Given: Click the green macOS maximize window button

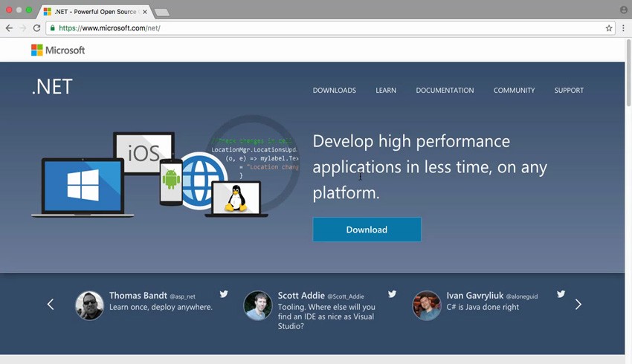Looking at the screenshot, I should pyautogui.click(x=28, y=10).
